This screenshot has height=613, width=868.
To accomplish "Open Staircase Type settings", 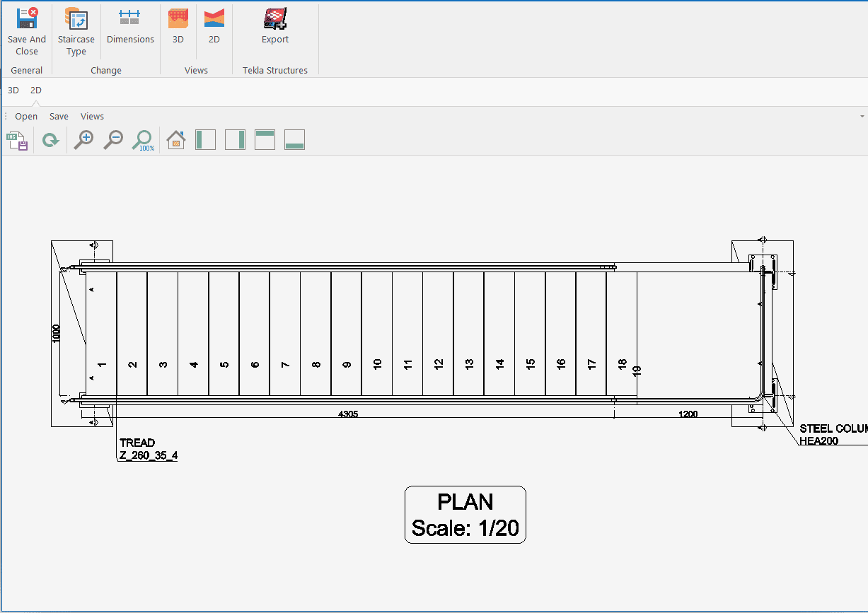I will tap(76, 31).
